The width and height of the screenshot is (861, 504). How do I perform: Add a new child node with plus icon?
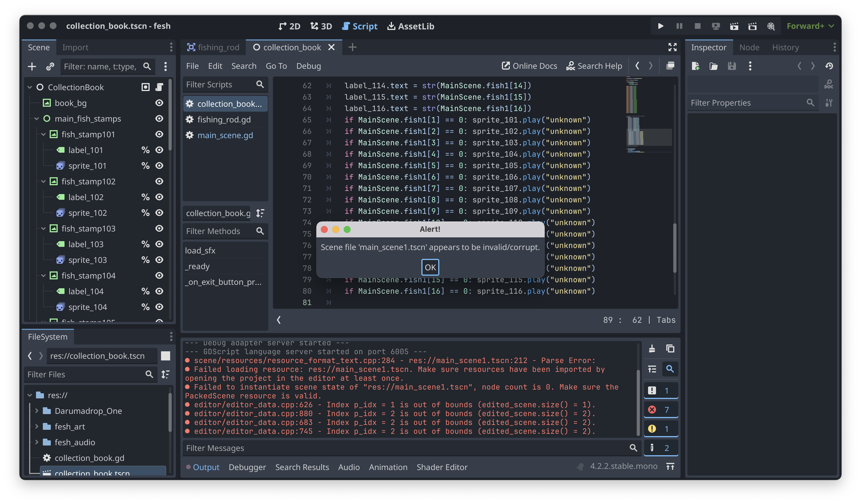click(x=32, y=66)
